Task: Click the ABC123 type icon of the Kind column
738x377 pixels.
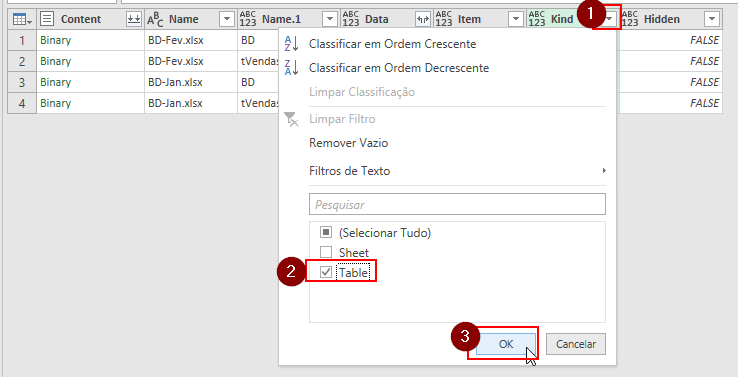Action: pos(537,19)
